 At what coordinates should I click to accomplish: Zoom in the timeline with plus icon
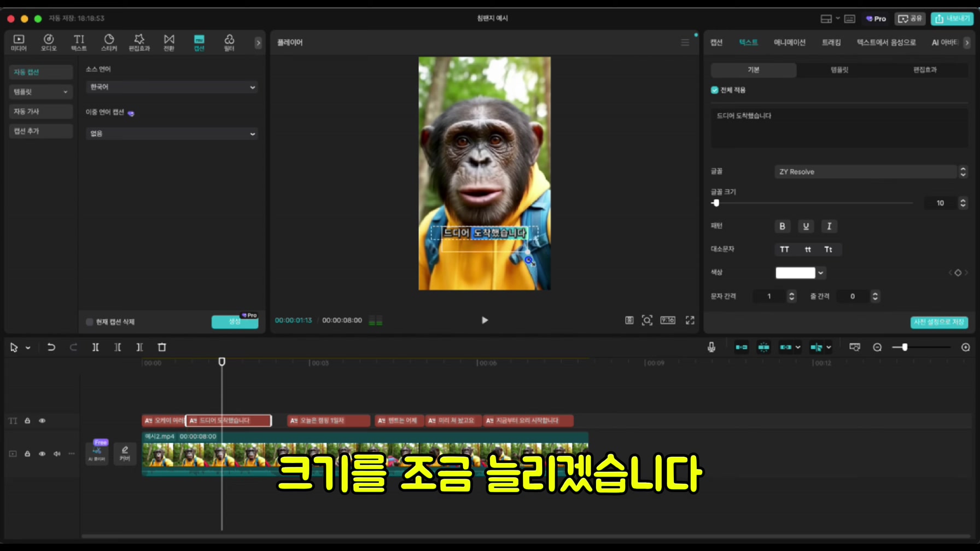click(965, 347)
